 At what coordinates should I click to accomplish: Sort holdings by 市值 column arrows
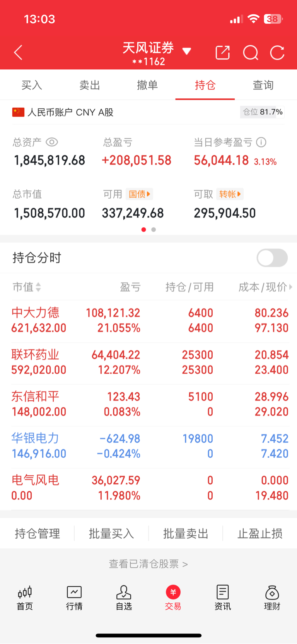tap(38, 287)
